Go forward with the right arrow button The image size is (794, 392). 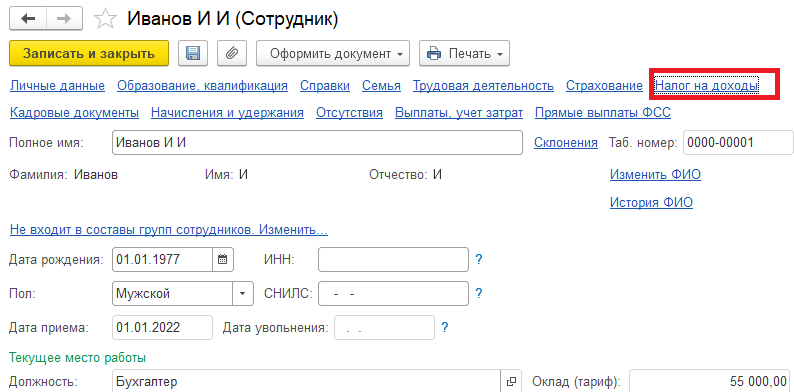point(65,19)
